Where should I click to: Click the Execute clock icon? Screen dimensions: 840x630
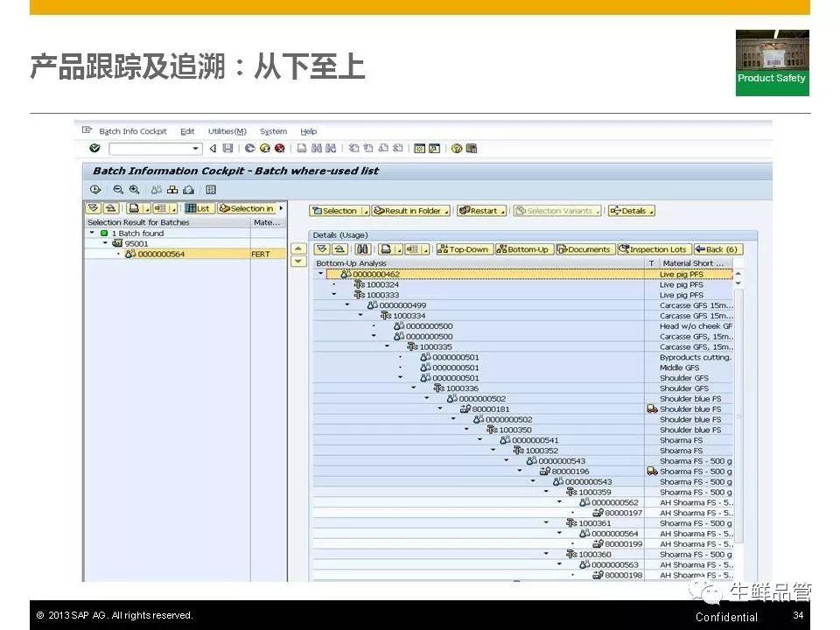pos(95,190)
